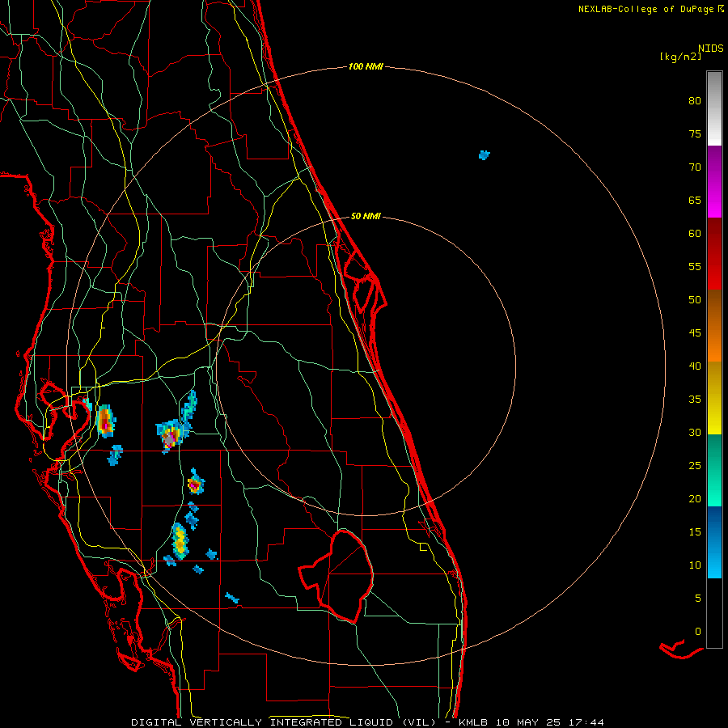The image size is (728, 728).
Task: Click the 0 value on the color scale
Action: pyautogui.click(x=698, y=632)
